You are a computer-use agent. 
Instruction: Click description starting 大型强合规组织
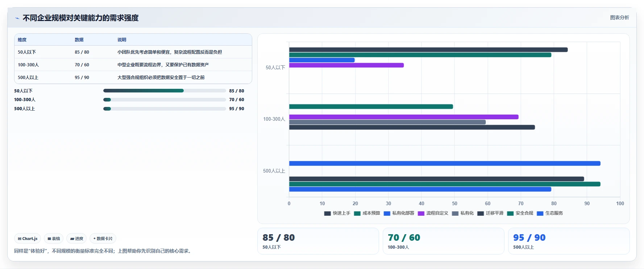[161, 78]
